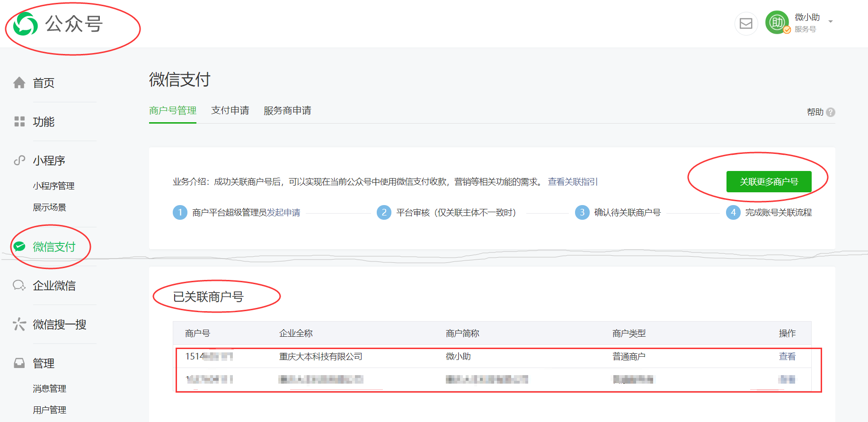Image resolution: width=868 pixels, height=422 pixels.
Task: Click the 公众号 logo icon
Action: [25, 24]
